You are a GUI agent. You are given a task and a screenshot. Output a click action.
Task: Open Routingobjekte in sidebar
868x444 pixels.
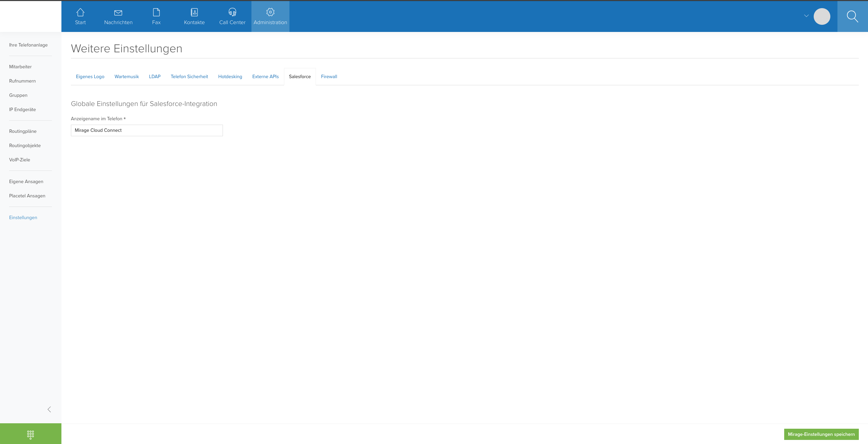click(25, 145)
